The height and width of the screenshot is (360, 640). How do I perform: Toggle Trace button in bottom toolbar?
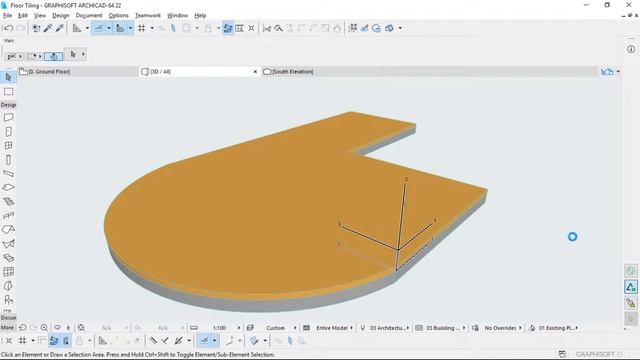[54, 341]
